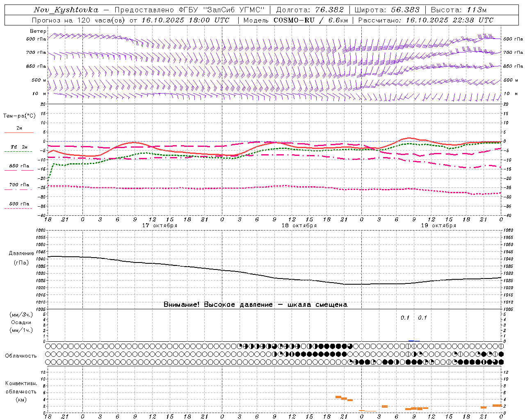Click the 'Td 2м' dew point legend entry

(x=19, y=147)
